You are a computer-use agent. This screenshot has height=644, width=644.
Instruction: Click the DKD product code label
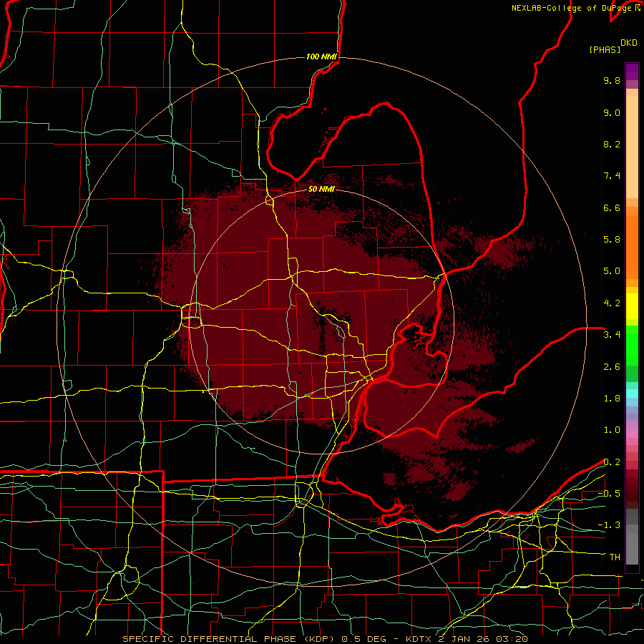[x=629, y=43]
